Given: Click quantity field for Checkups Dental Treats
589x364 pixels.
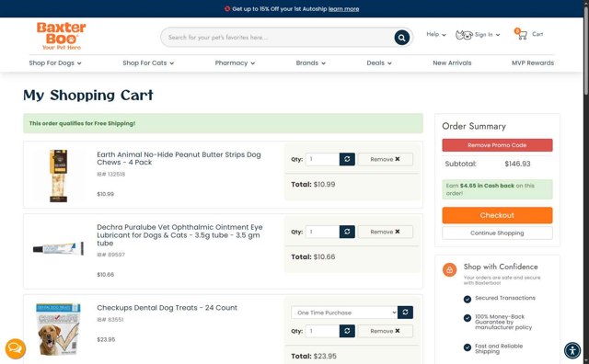Looking at the screenshot, I should 322,331.
